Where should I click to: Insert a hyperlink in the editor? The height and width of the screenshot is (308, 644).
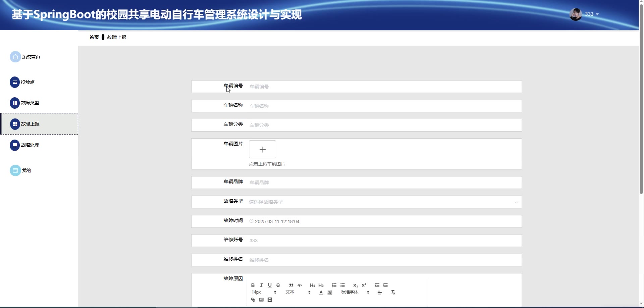[253, 300]
